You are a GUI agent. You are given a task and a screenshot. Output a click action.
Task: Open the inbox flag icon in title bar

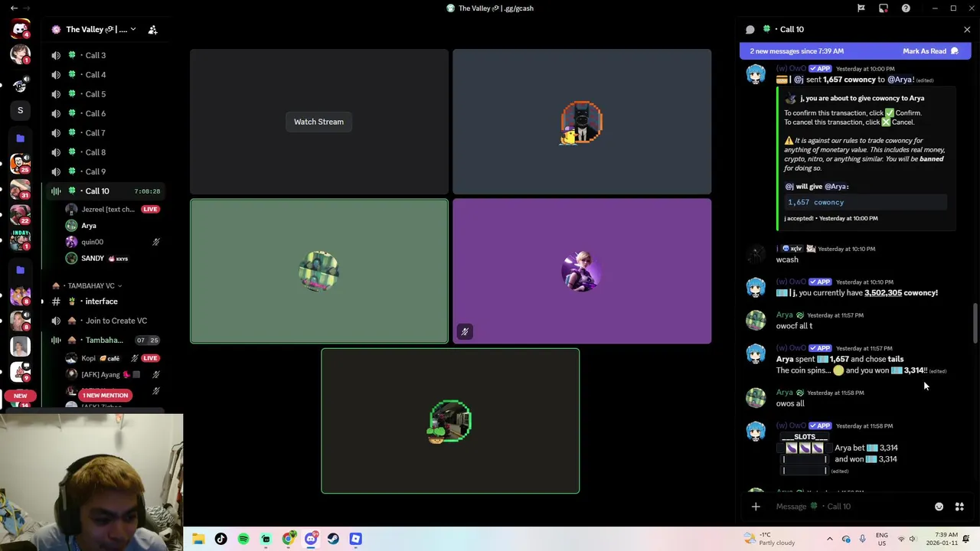(861, 8)
